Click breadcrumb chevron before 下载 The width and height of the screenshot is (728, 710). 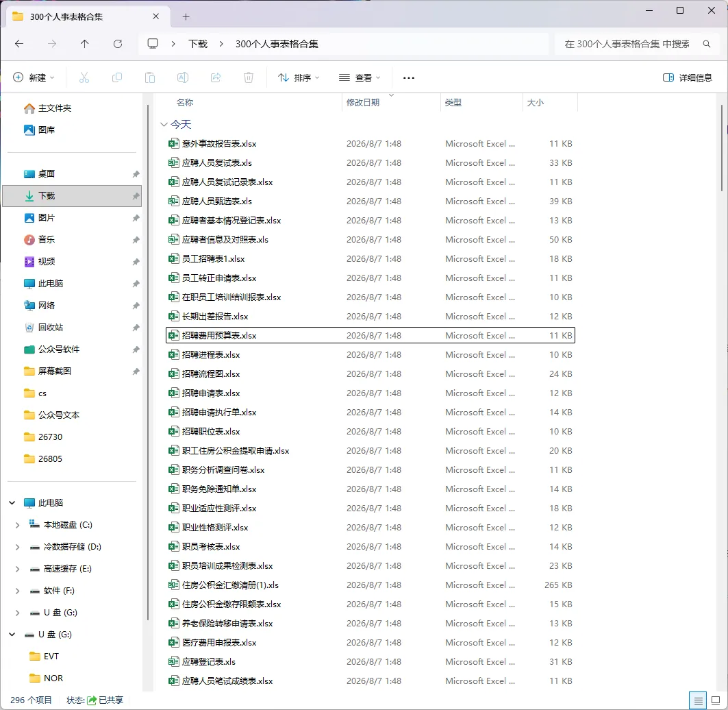coord(173,44)
